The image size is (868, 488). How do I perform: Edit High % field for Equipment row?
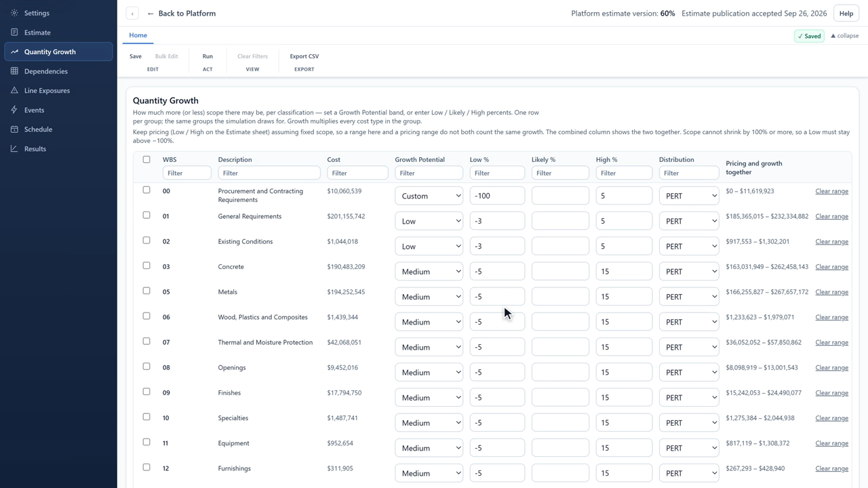tap(624, 448)
